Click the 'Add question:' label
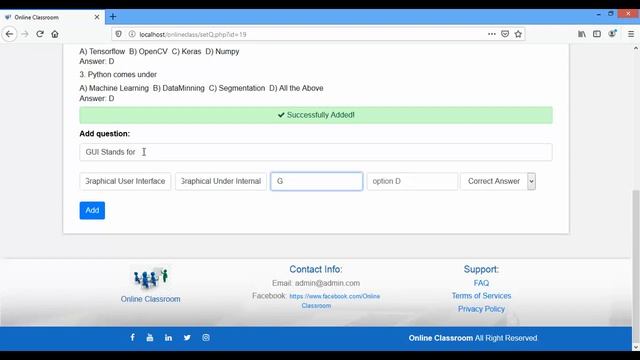Image resolution: width=640 pixels, height=360 pixels. click(x=104, y=133)
